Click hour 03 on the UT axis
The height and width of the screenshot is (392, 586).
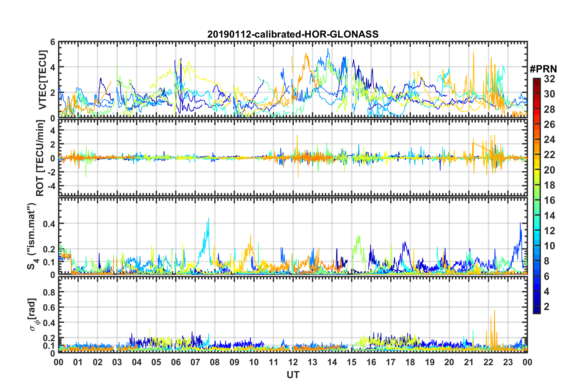click(x=117, y=362)
